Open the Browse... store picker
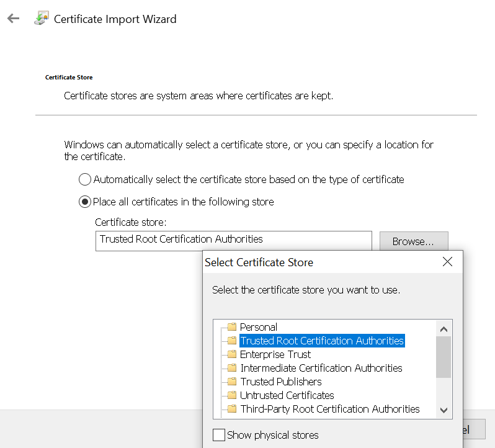Screen dimensions: 495x448 click(x=414, y=241)
